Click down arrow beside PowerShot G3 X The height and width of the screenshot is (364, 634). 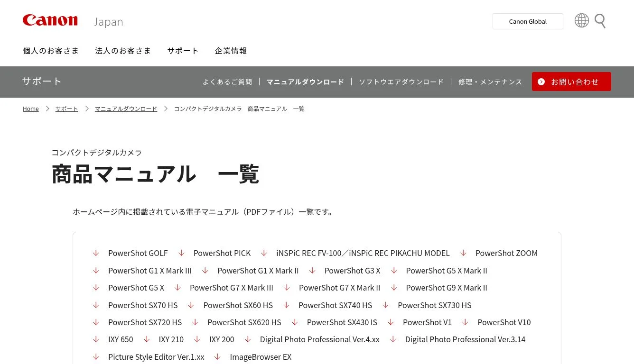tap(312, 271)
